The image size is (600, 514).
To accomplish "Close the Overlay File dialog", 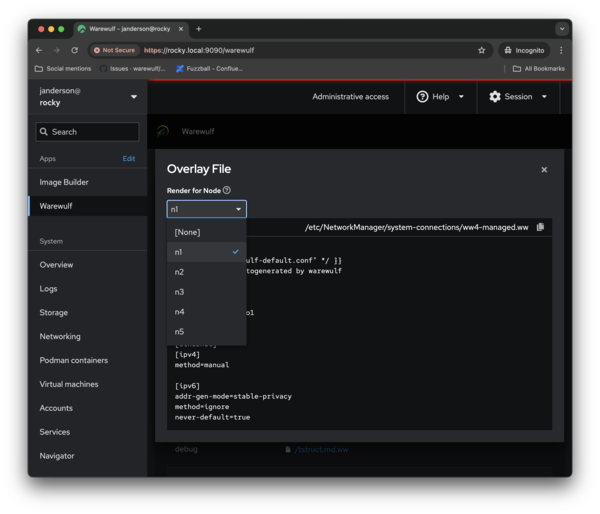I will pos(544,170).
